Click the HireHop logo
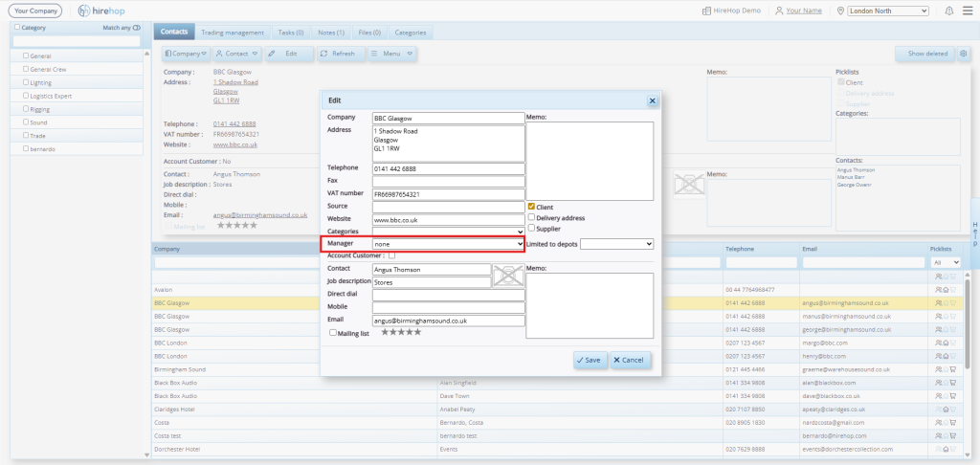Viewport: 980px width, 465px height. (101, 11)
